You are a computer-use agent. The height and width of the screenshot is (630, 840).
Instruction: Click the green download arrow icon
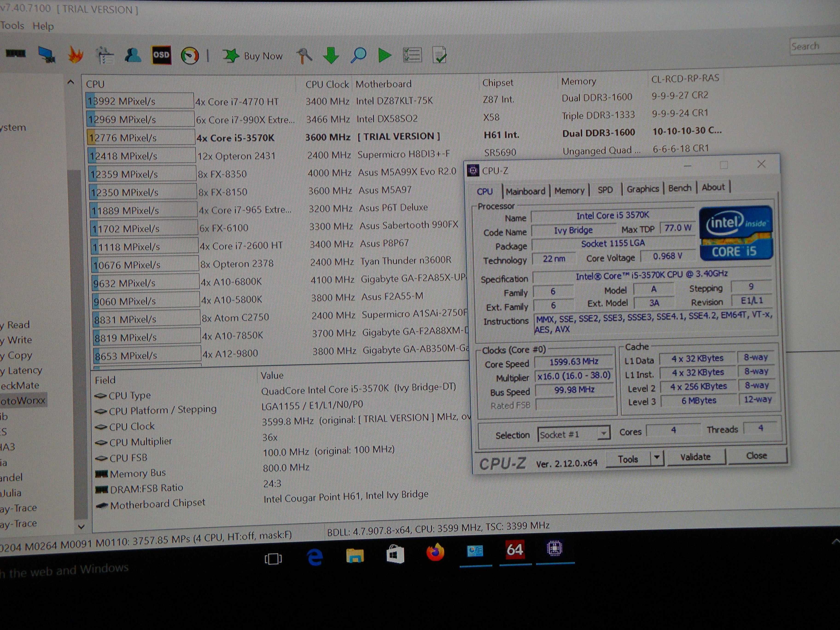(331, 56)
